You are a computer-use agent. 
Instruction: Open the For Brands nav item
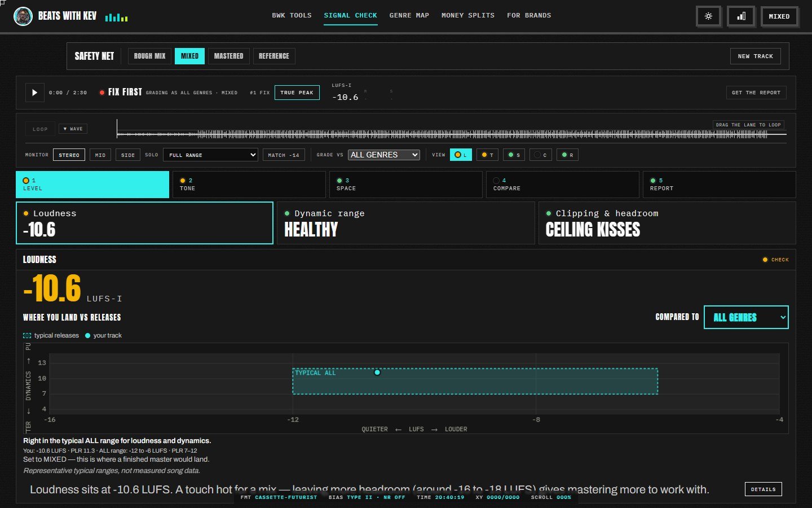529,15
